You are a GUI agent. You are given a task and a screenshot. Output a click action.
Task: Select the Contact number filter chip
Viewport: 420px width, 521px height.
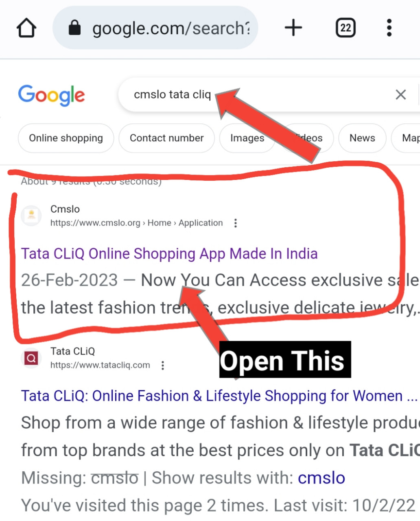click(x=166, y=138)
